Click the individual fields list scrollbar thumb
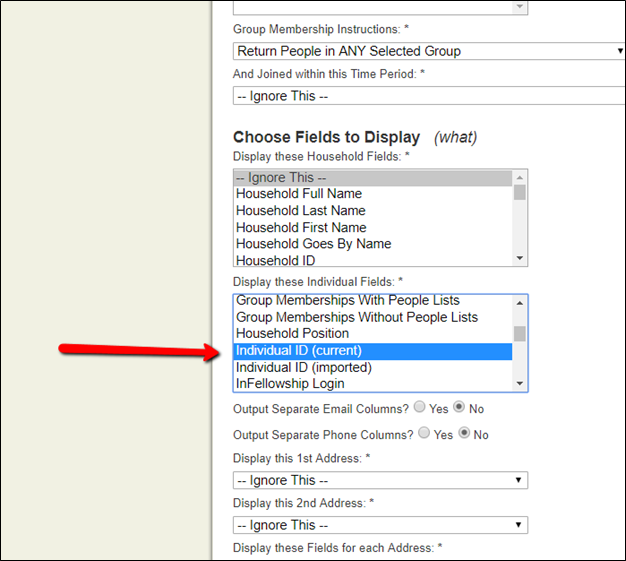This screenshot has height=561, width=626. click(x=519, y=334)
